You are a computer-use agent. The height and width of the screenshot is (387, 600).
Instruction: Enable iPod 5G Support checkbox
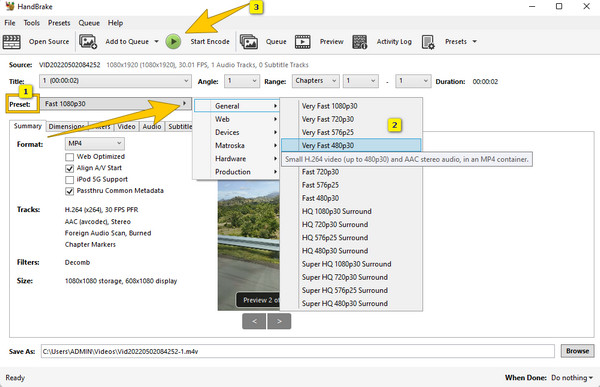coord(69,180)
